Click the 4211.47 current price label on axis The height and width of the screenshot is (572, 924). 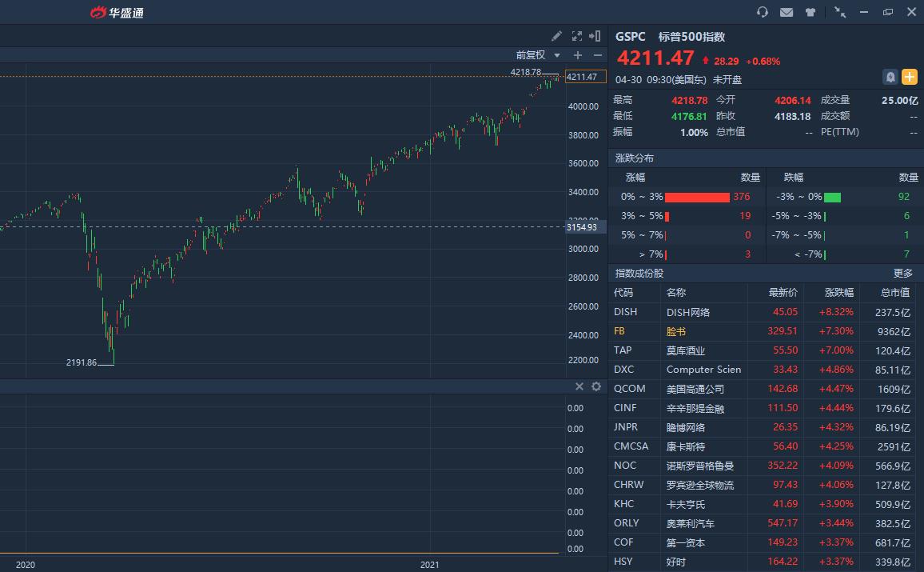click(585, 77)
